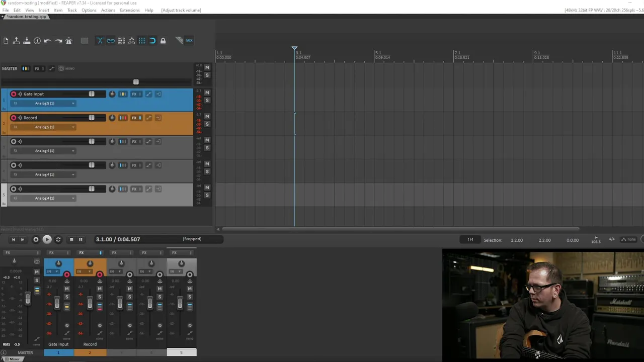Image resolution: width=644 pixels, height=362 pixels.
Task: Toggle item grouping link icon
Action: 110,41
